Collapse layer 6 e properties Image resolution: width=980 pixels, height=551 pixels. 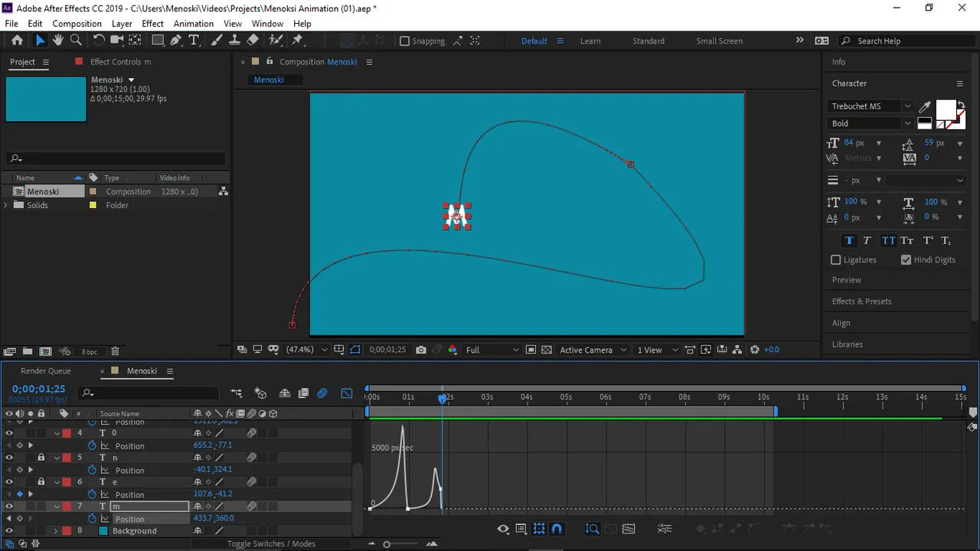point(57,482)
